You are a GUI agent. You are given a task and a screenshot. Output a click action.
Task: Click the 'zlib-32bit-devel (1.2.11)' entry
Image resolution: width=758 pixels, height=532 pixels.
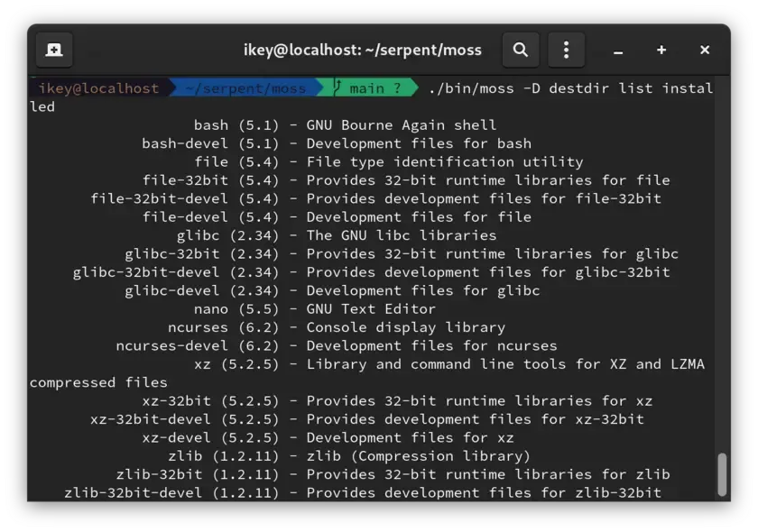(x=171, y=492)
